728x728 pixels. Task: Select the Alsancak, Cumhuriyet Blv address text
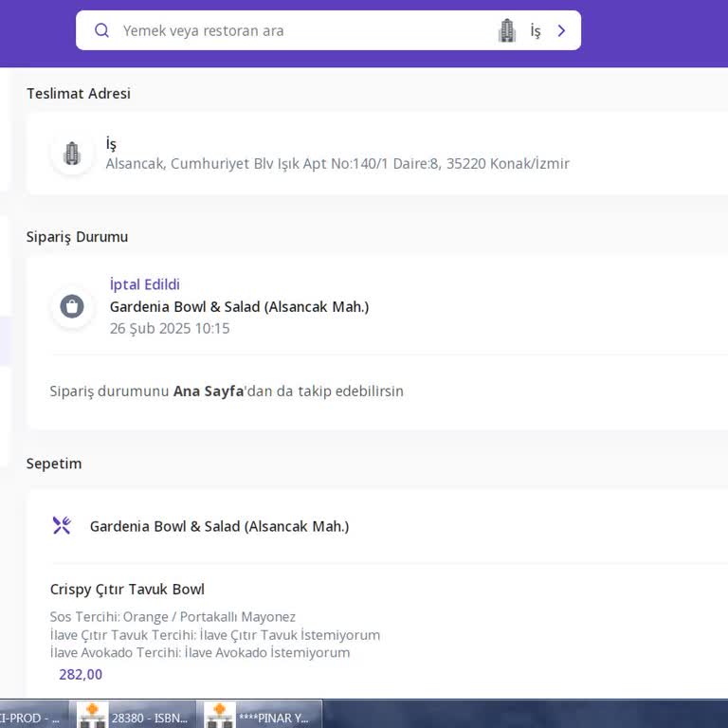click(x=337, y=163)
